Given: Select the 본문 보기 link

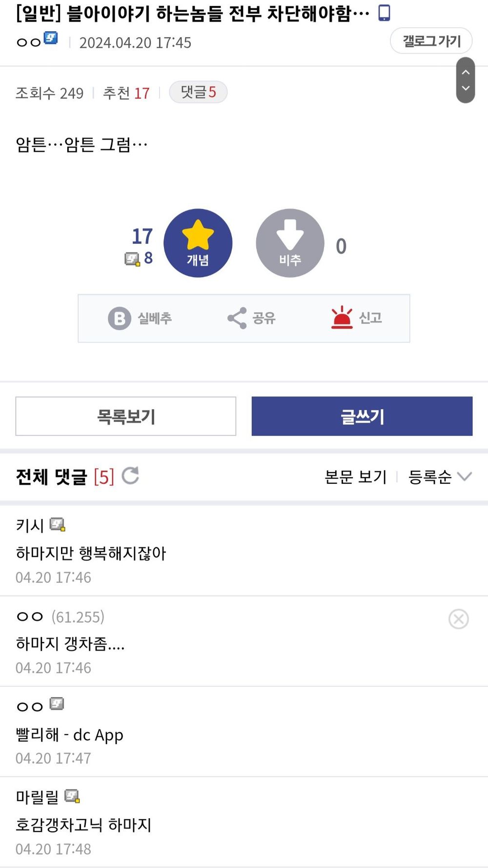Looking at the screenshot, I should 355,476.
